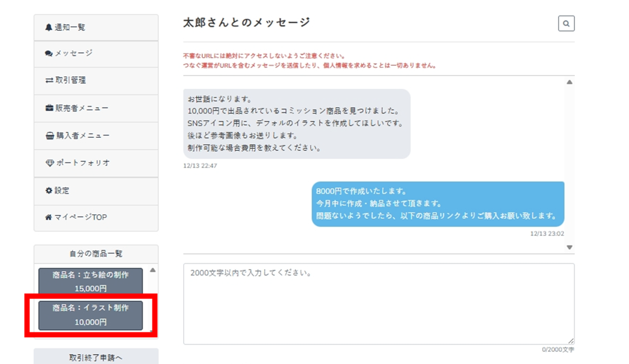This screenshot has width=629, height=364.
Task: Open the 購入者メニュー menu item
Action: point(96,136)
